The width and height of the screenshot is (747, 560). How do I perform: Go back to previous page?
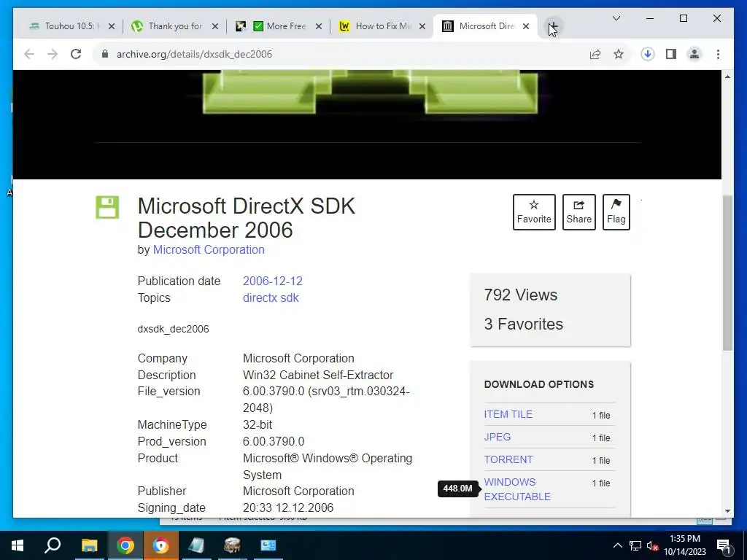(29, 54)
